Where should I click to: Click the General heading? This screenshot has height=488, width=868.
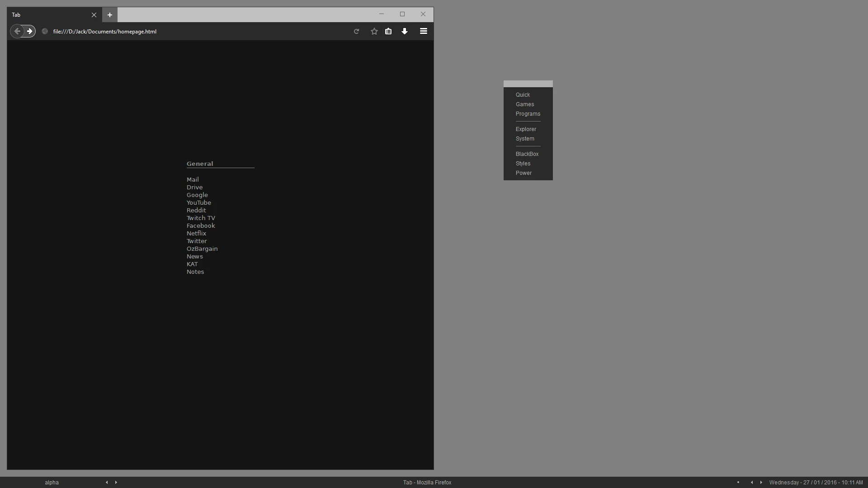point(200,164)
